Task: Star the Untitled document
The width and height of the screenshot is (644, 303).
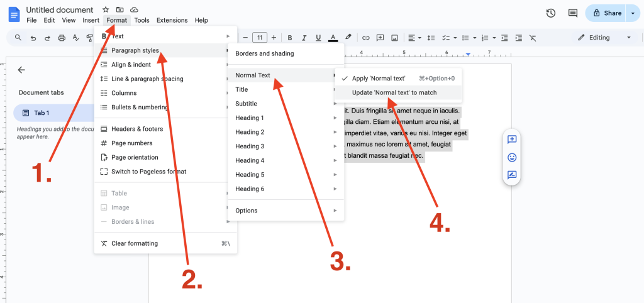Action: click(106, 10)
